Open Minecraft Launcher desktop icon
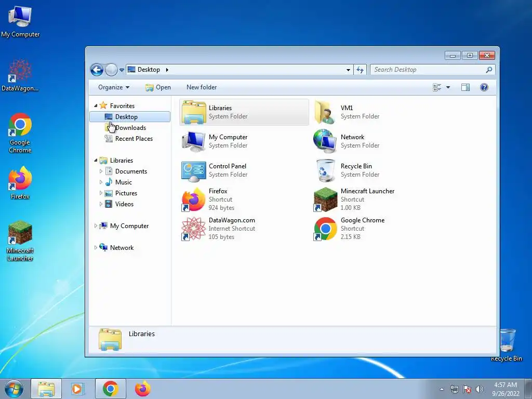Viewport: 532px width, 399px height. (x=20, y=241)
